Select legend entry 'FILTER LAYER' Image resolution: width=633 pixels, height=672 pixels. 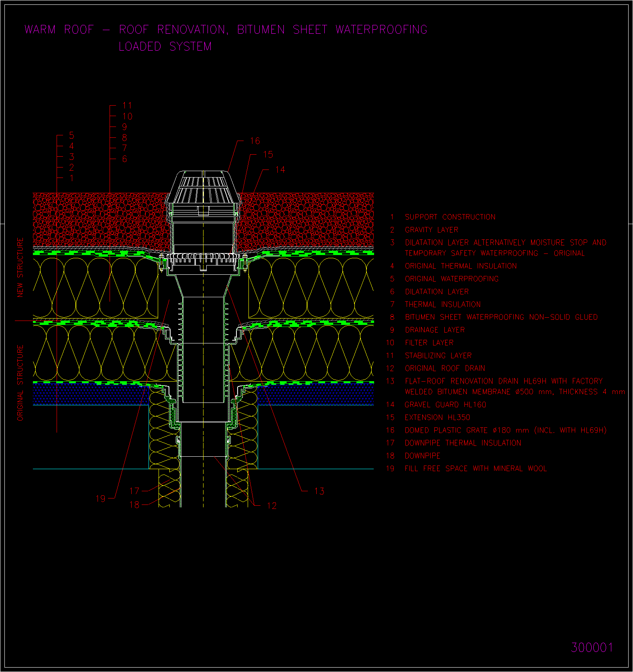point(429,343)
